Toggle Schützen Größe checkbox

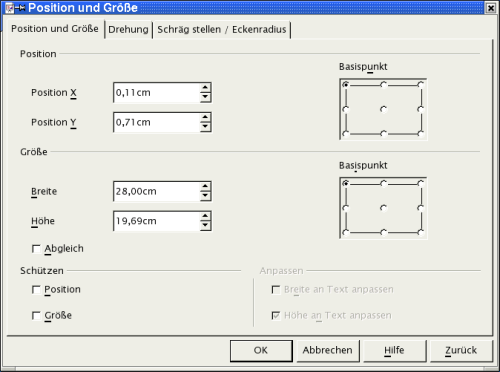click(x=36, y=315)
